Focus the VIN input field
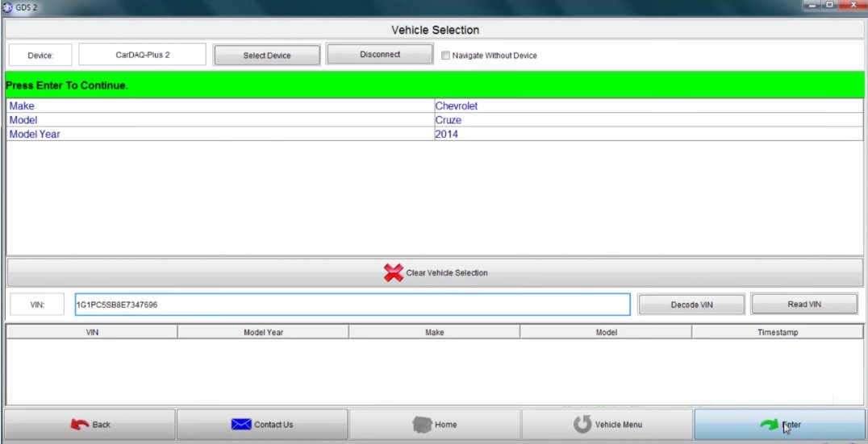This screenshot has width=868, height=444. tap(352, 305)
